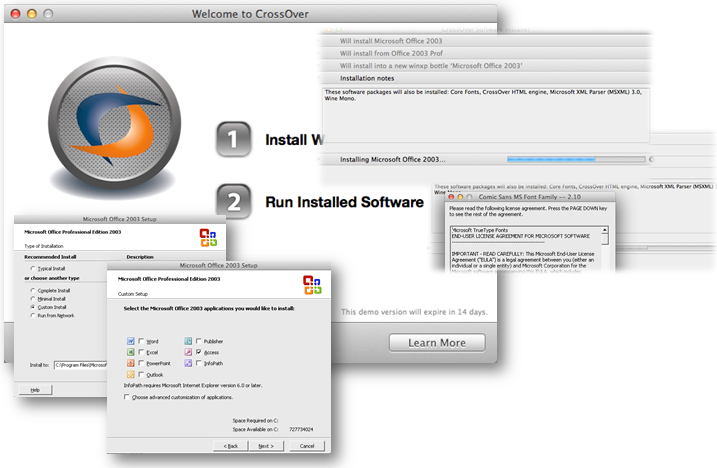Collapse the Installation notes section

click(485, 78)
